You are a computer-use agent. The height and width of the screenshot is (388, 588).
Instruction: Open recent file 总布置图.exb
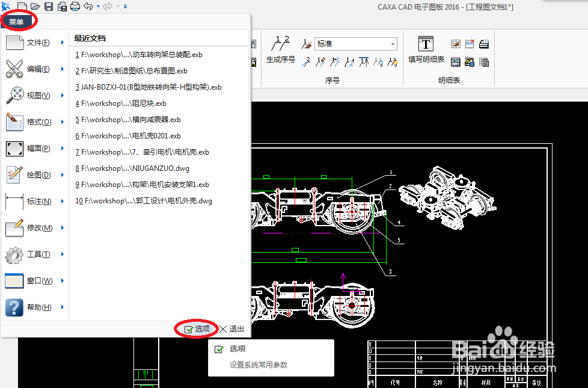tap(131, 71)
